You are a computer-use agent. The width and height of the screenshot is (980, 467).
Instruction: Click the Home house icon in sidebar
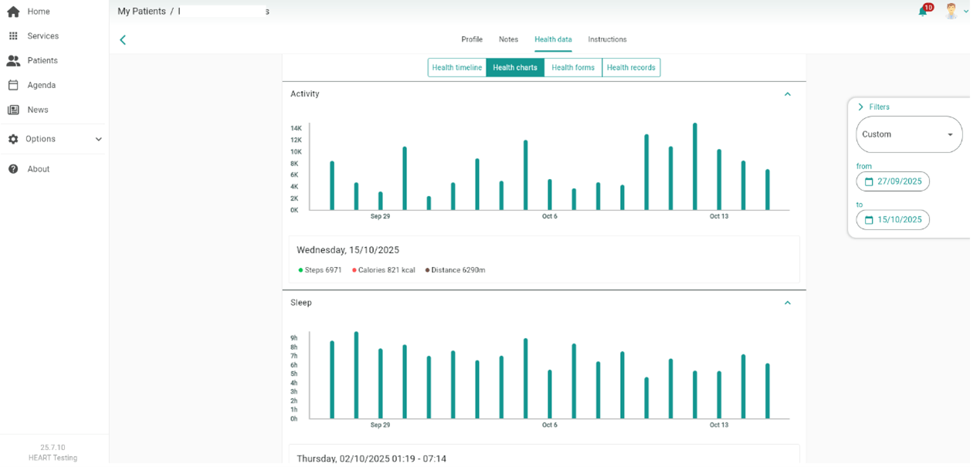13,12
